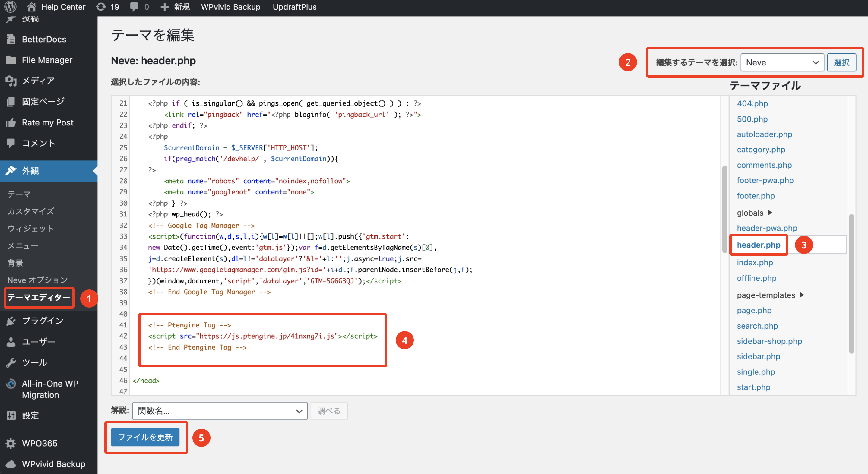Open WPvivid Backup in admin bar
The width and height of the screenshot is (868, 474).
click(230, 7)
